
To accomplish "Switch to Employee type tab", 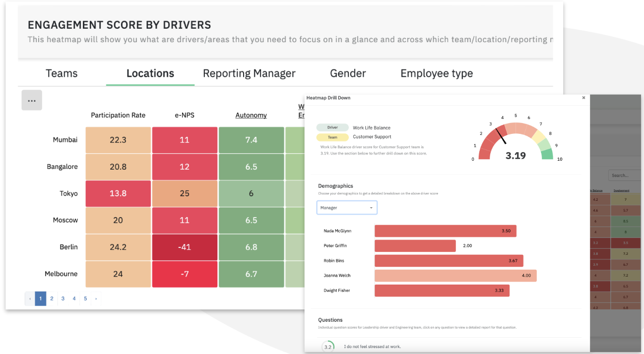I will (x=437, y=73).
